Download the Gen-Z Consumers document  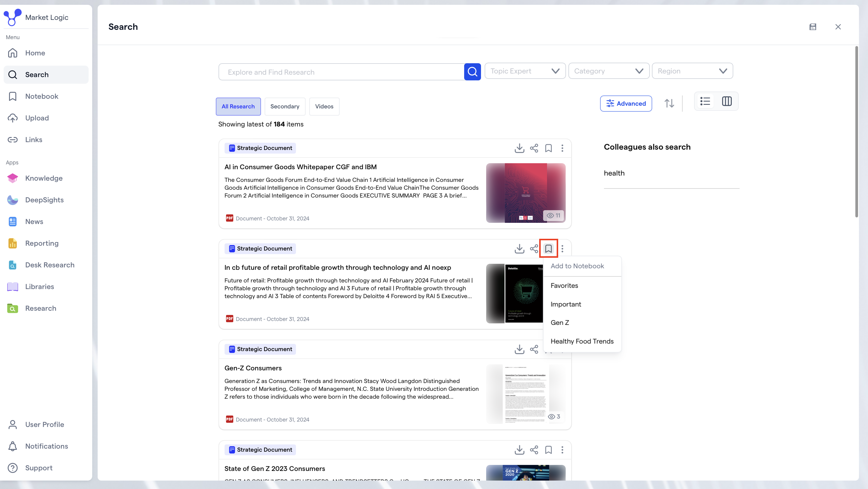point(519,349)
